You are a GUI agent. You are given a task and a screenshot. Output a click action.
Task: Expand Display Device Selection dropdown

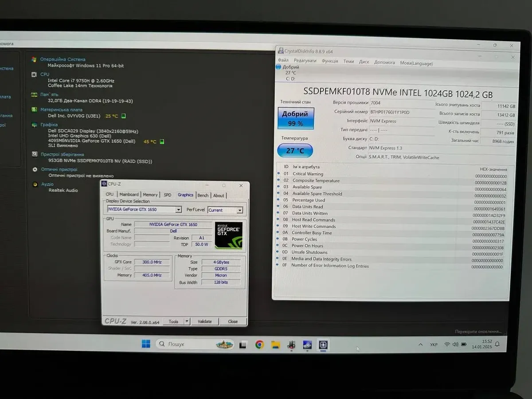click(x=179, y=210)
